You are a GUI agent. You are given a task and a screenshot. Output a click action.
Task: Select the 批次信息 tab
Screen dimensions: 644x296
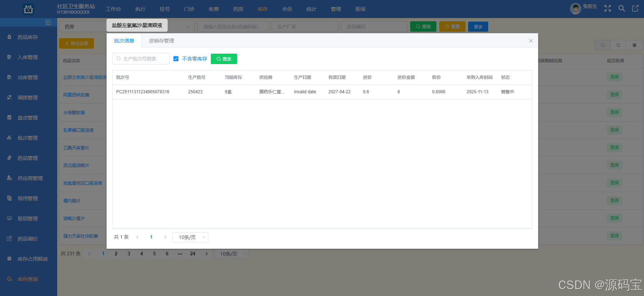click(124, 41)
